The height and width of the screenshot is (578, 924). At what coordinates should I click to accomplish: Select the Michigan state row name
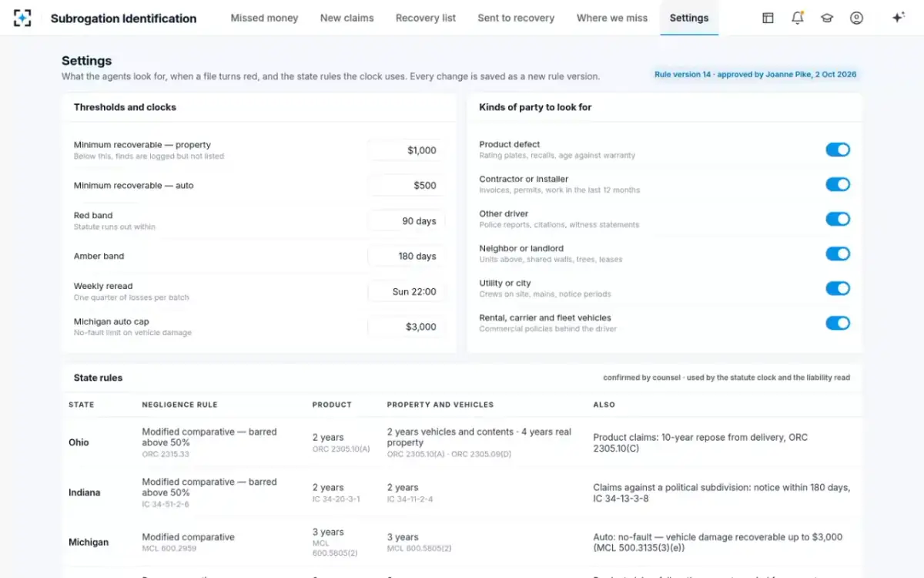coord(89,542)
